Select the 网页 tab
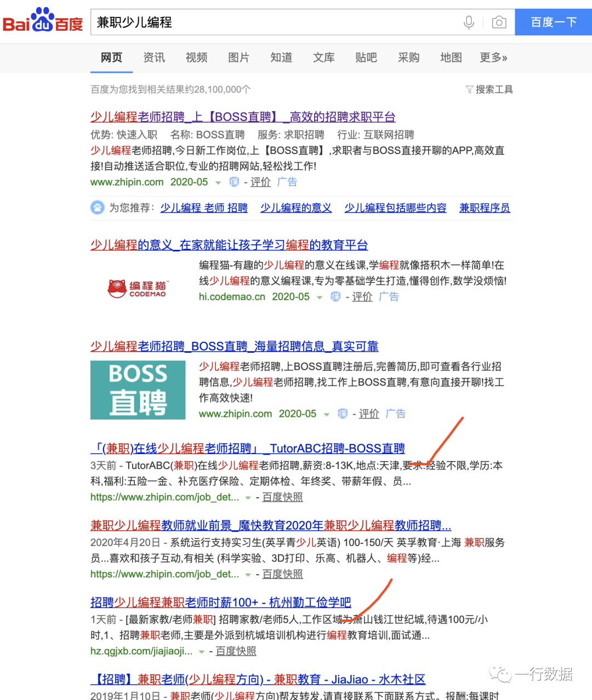The image size is (592, 700). [x=111, y=58]
